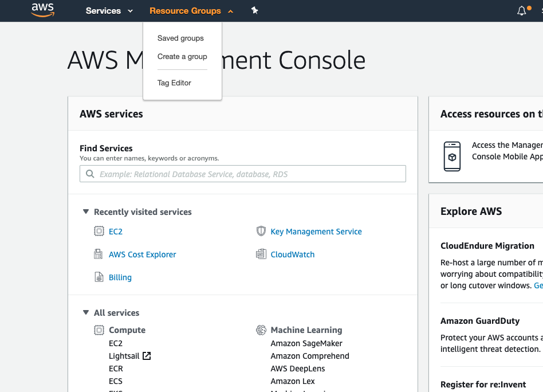
Task: Click the Billing service icon
Action: (99, 277)
